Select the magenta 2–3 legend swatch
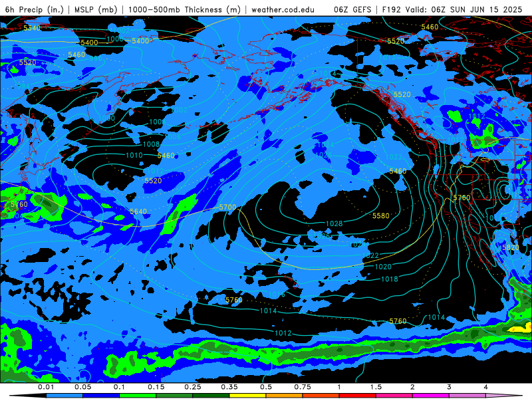 tap(431, 396)
